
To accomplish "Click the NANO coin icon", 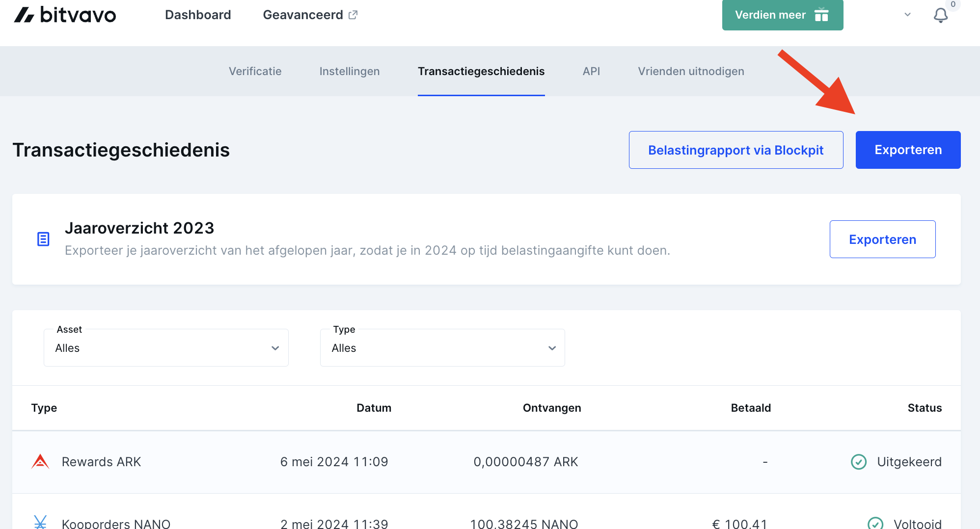I will [41, 521].
